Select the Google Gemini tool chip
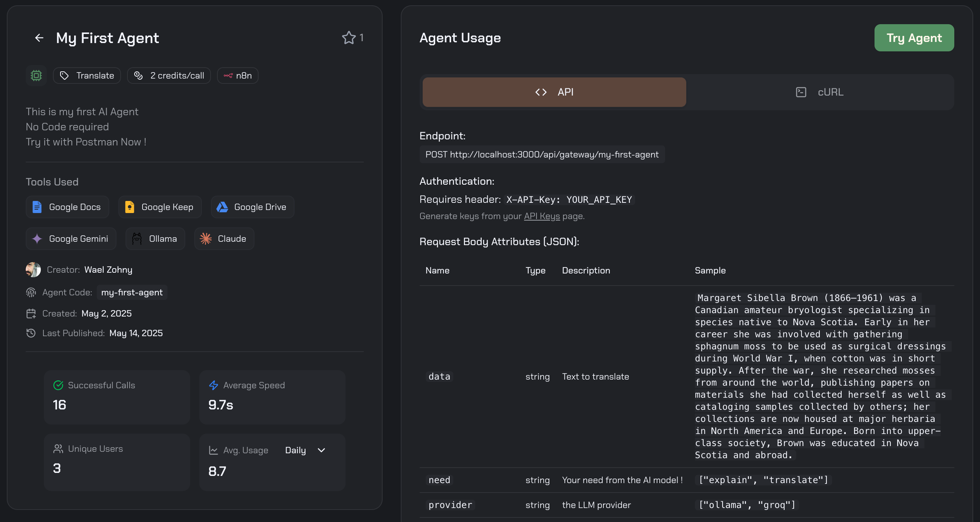The image size is (980, 522). pos(70,239)
